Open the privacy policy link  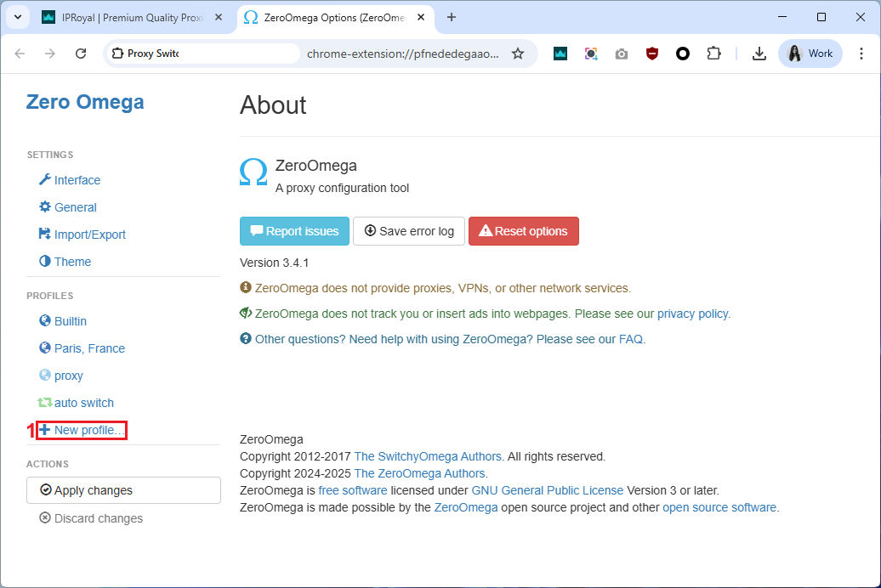point(692,314)
